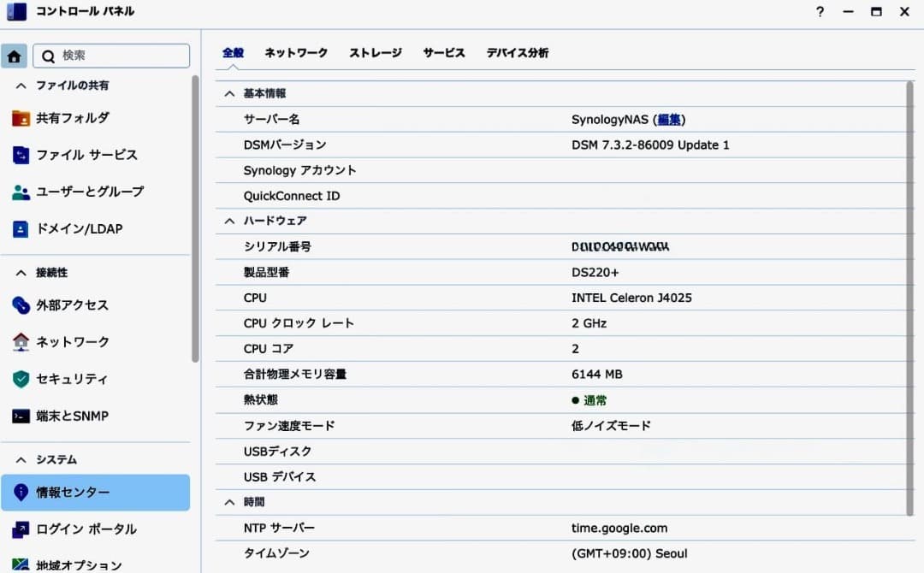Image resolution: width=924 pixels, height=573 pixels.
Task: Open File Services (ファイル サービス) icon
Action: coord(21,156)
